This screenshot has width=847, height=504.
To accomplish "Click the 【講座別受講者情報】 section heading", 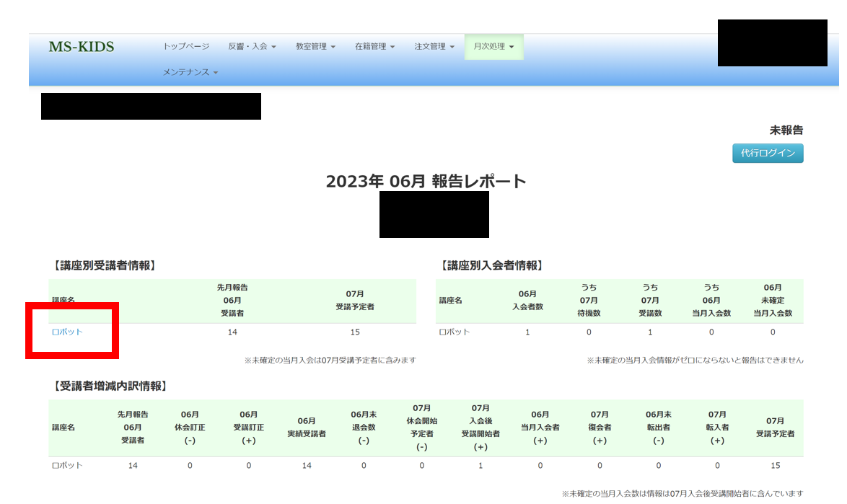I will (103, 266).
